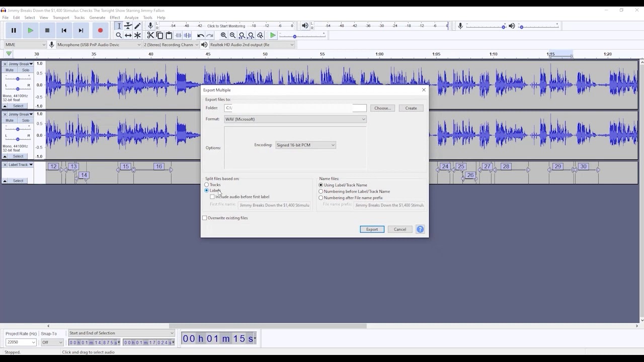This screenshot has height=362, width=644.
Task: Open the Encoding Signed 16-bit PCM dropdown
Action: click(x=305, y=145)
